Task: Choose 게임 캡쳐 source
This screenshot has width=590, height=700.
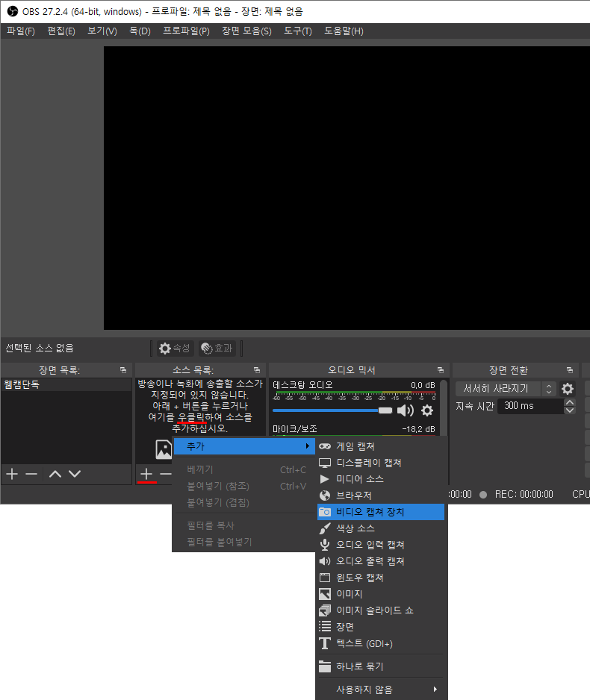Action: (x=381, y=446)
